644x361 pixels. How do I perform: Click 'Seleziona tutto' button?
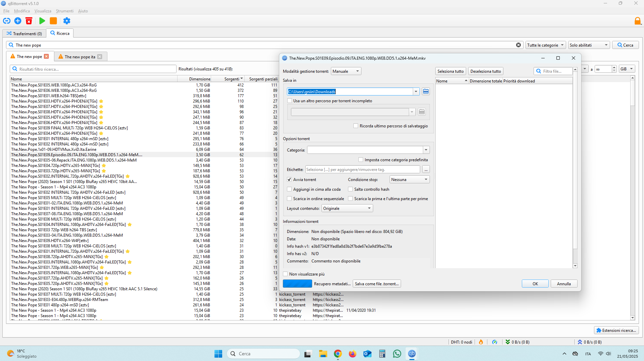coord(450,71)
